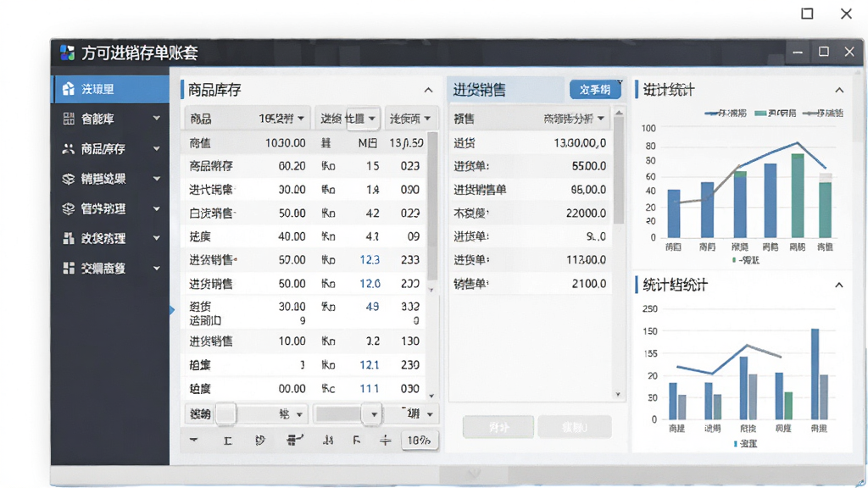
Task: Click the 商品库存 table vertical scrollbar
Action: coord(431,206)
